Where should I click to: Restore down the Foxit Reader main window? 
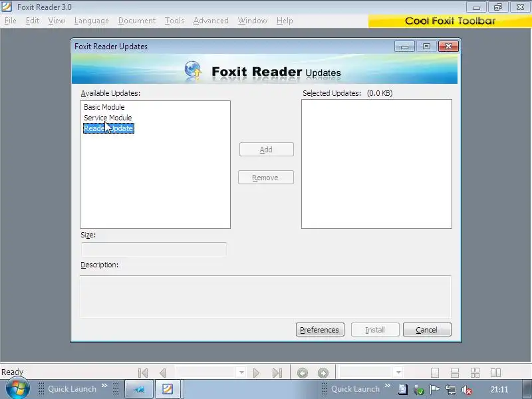pos(498,7)
